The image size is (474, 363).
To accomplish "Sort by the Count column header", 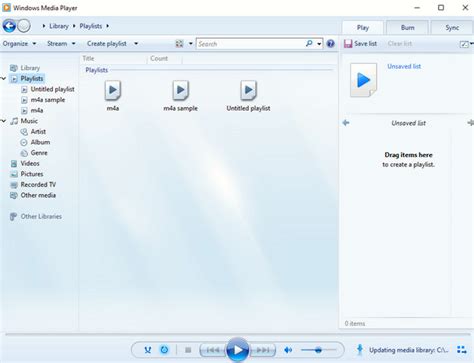I will 164,59.
